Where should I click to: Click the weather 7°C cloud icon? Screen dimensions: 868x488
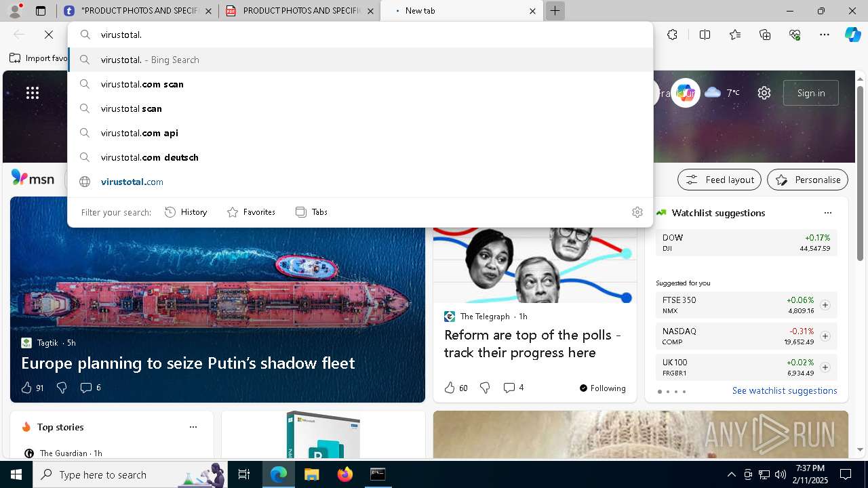(713, 92)
